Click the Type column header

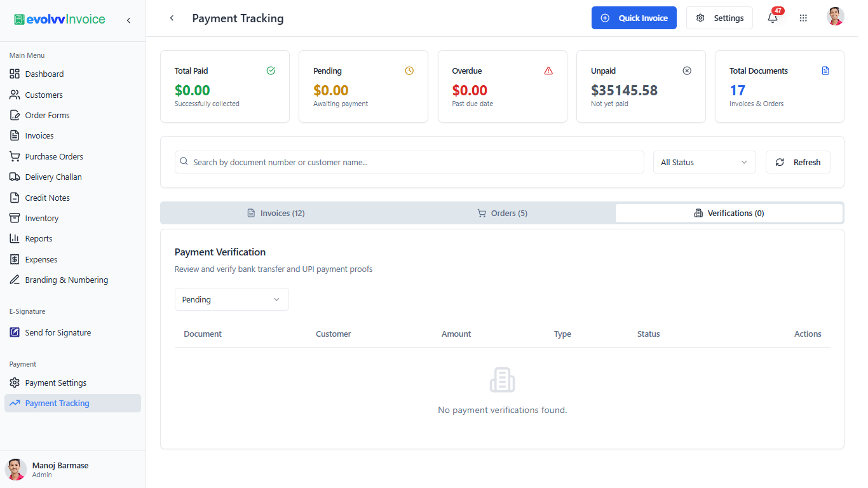point(562,334)
